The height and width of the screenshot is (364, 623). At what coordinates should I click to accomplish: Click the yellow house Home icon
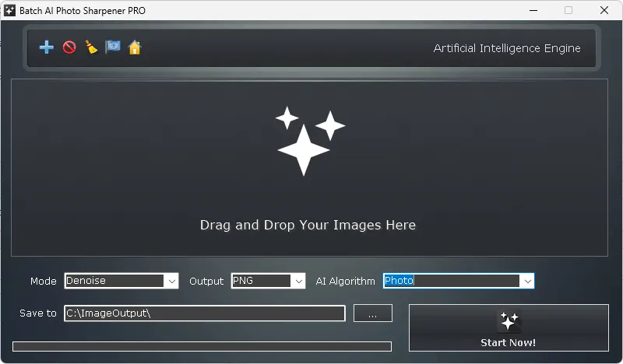(135, 47)
